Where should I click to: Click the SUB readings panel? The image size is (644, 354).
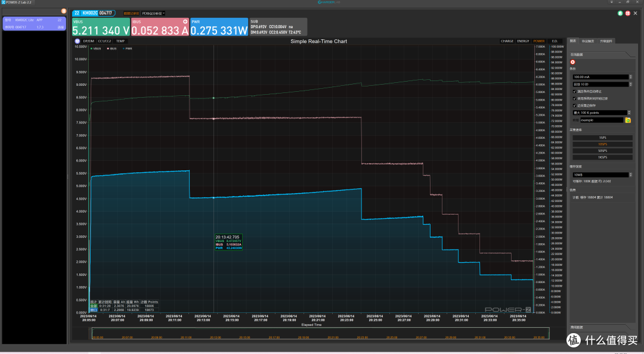(278, 27)
